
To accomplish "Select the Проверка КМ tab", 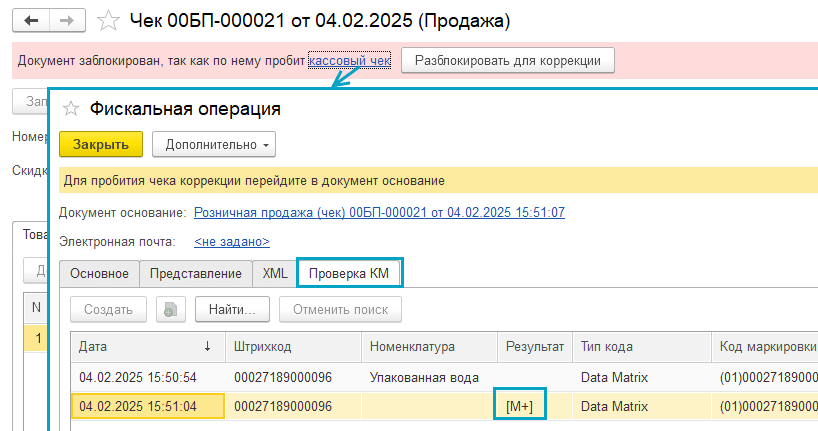I will pyautogui.click(x=355, y=273).
